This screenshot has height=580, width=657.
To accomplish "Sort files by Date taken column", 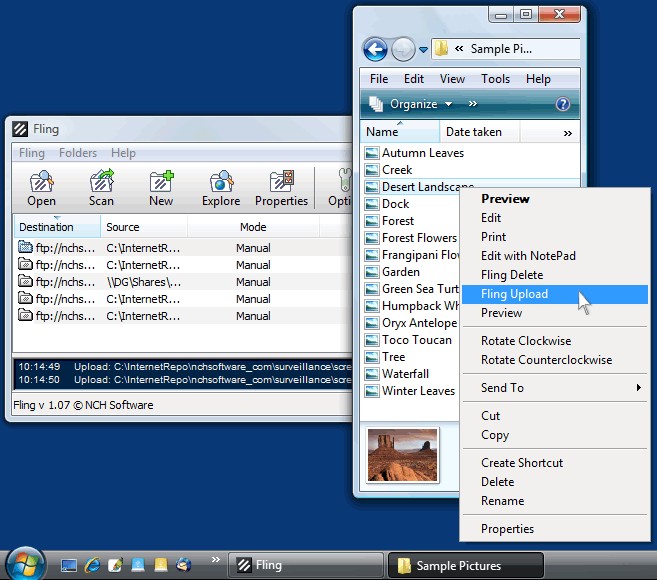I will click(480, 132).
